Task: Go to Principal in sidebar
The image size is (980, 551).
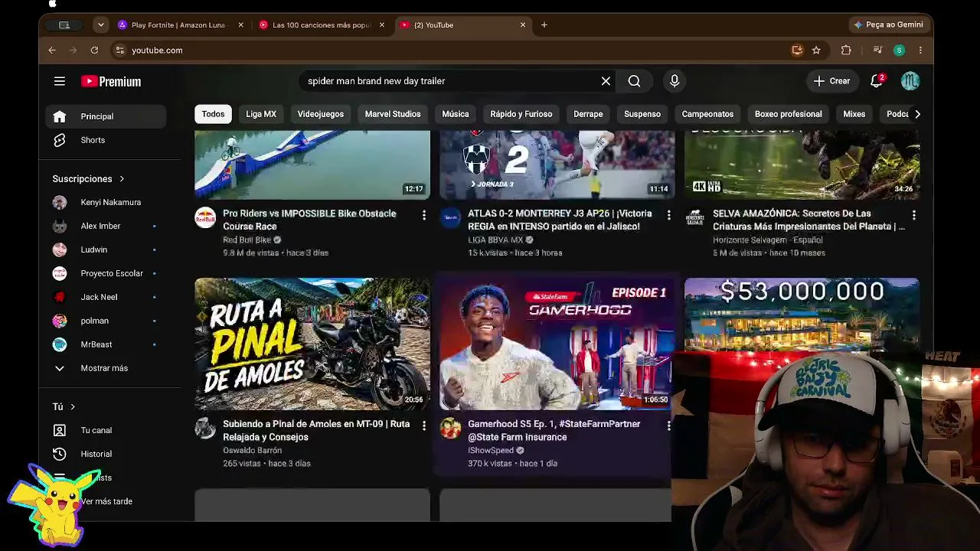Action: pos(106,116)
